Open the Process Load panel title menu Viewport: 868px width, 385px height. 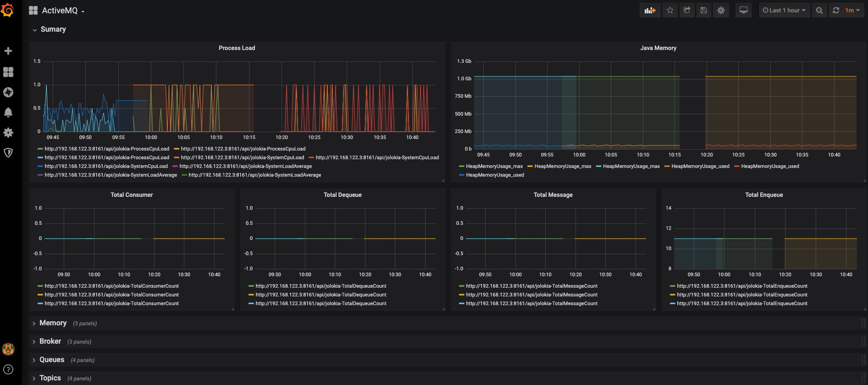237,48
